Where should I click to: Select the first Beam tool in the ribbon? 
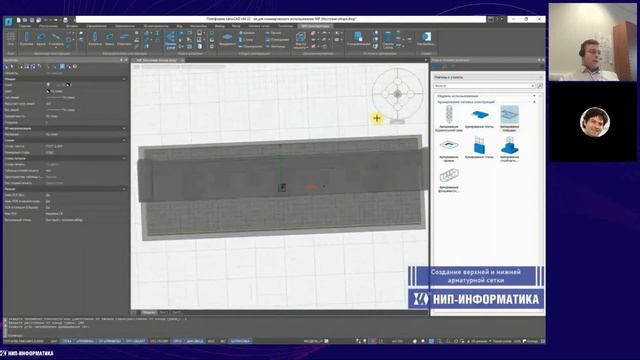pos(41,39)
